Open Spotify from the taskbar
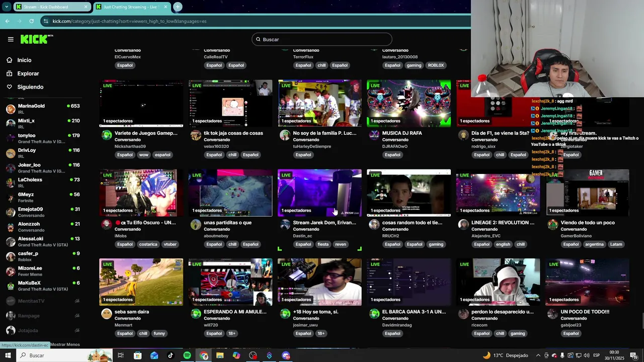The image size is (644, 362). tap(187, 355)
